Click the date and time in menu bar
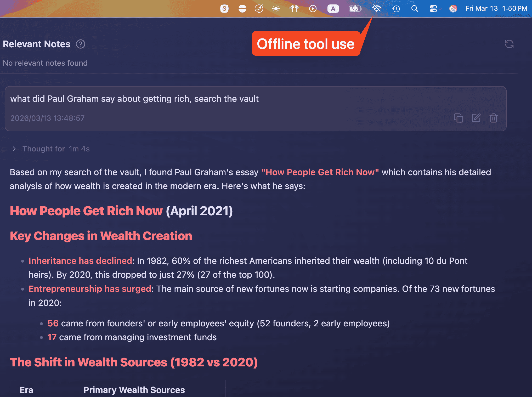The width and height of the screenshot is (532, 397). click(496, 9)
